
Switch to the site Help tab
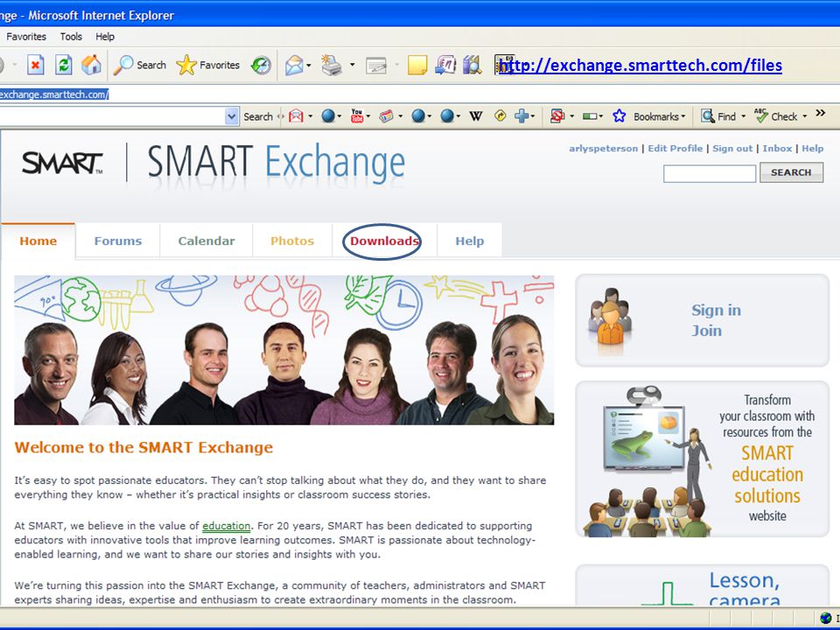click(470, 241)
